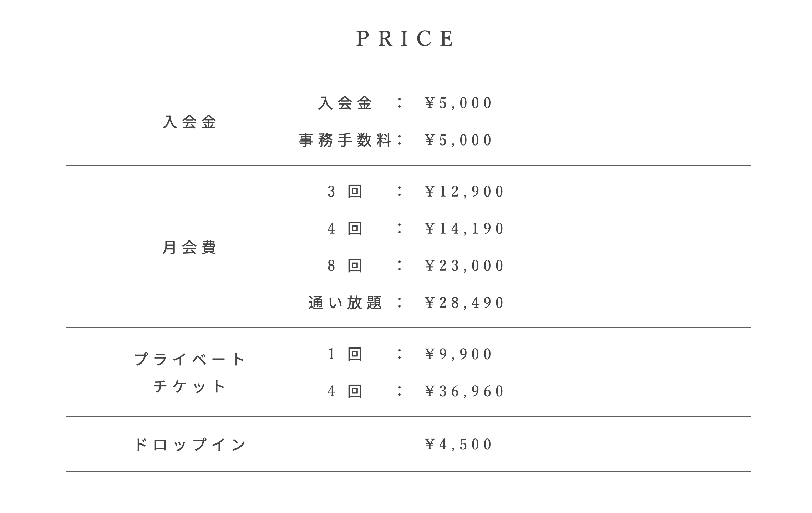Select the ¥14,190 monthly price

(x=464, y=229)
